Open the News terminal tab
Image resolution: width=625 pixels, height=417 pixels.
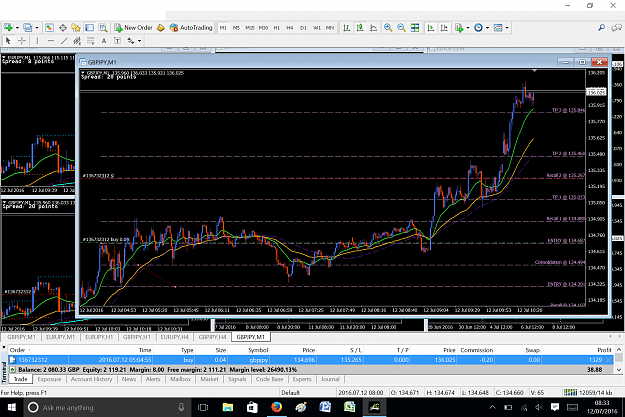pos(129,379)
